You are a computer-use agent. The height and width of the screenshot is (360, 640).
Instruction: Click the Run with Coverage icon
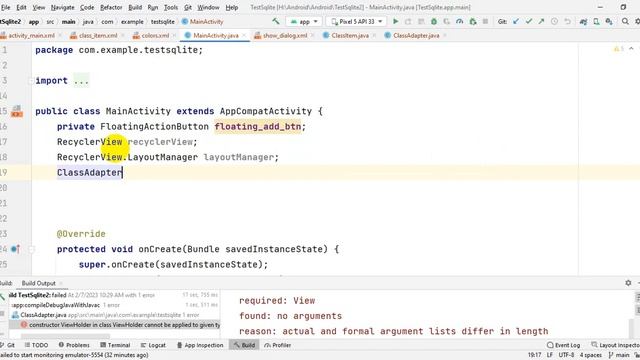[447, 21]
